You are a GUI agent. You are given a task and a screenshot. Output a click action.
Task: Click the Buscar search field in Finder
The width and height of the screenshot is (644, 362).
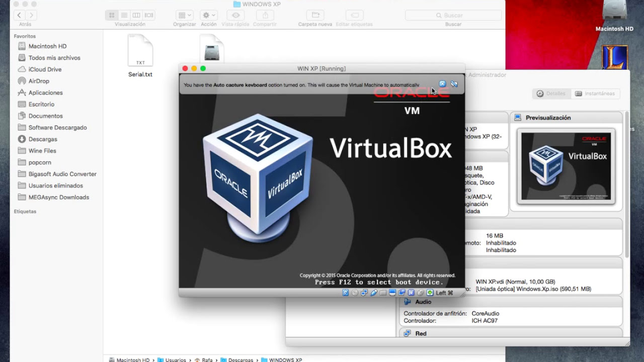[453, 16]
